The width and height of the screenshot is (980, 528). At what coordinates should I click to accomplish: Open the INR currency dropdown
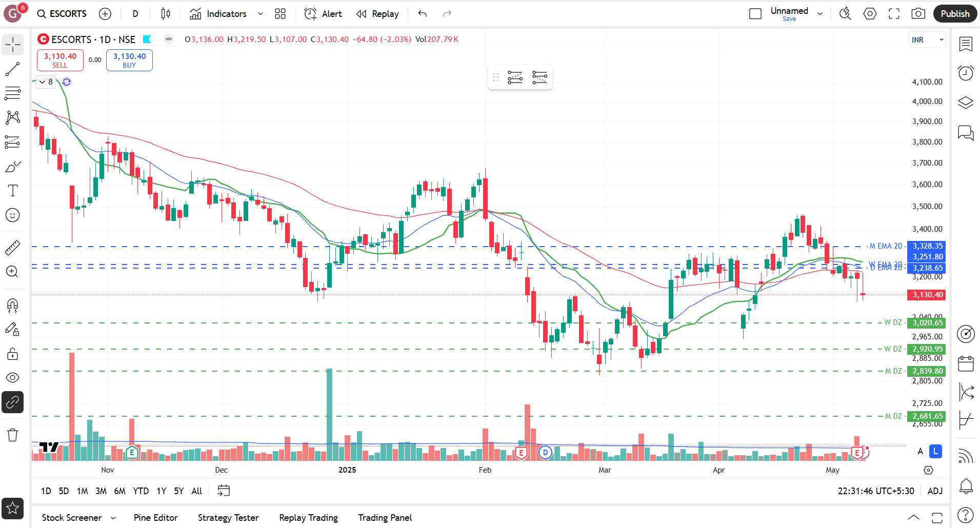(928, 39)
